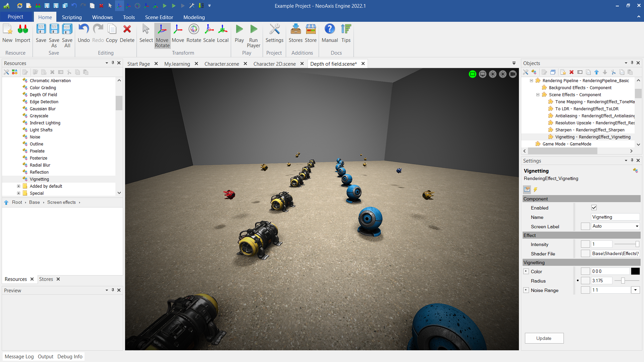Uncheck the Enabled checkbox
This screenshot has width=644, height=362.
pos(594,208)
